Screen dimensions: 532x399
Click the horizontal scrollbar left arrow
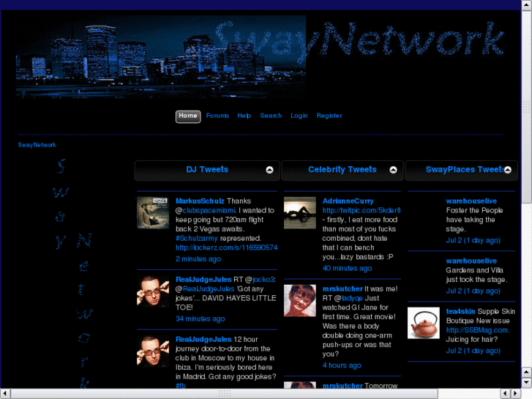[x=5, y=394]
